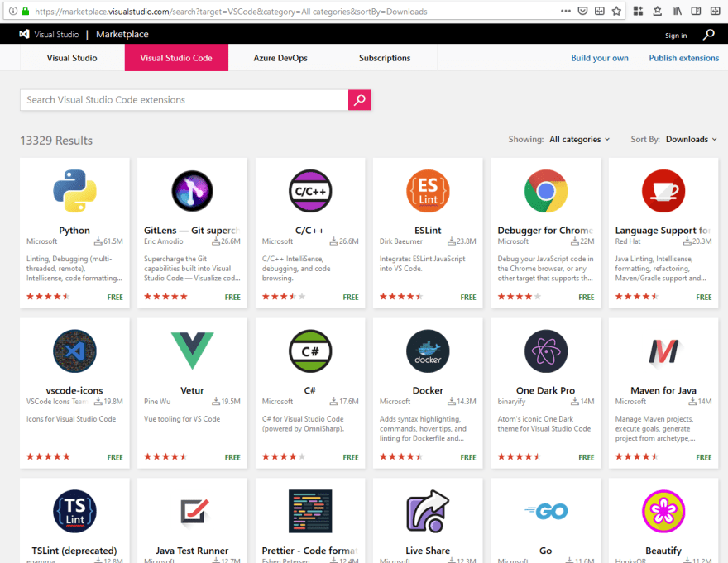Open the Subscriptions tab
Viewport: 728px width, 563px height.
(x=385, y=58)
